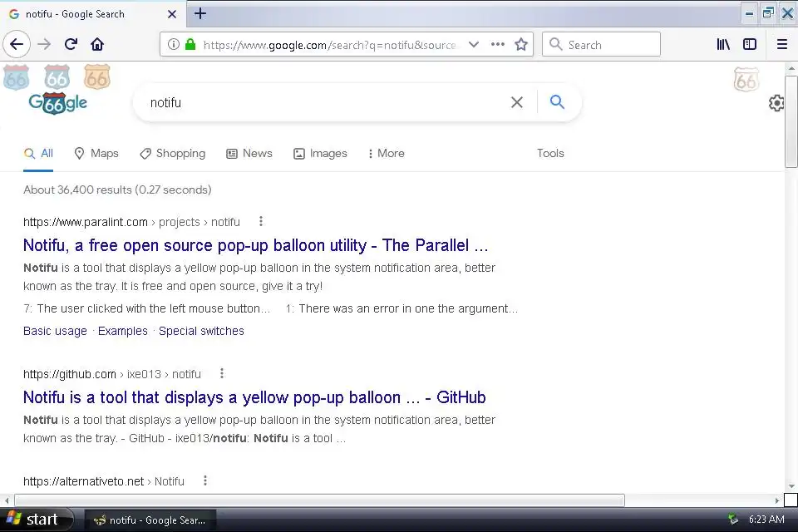Screen dimensions: 798x532
Task: Click the horizontal scrollbar thumb
Action: [x=319, y=500]
